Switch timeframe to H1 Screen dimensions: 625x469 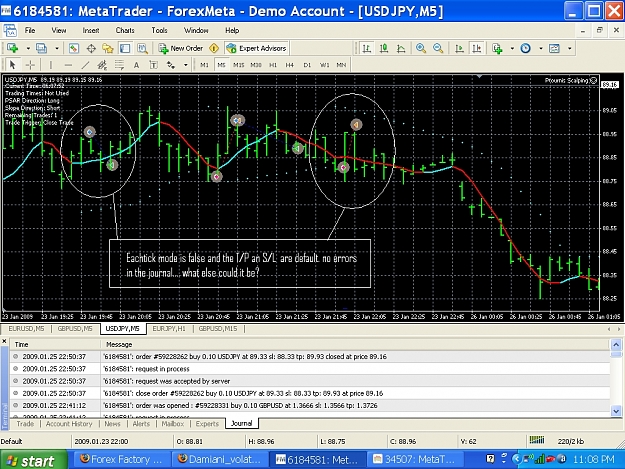[x=273, y=65]
